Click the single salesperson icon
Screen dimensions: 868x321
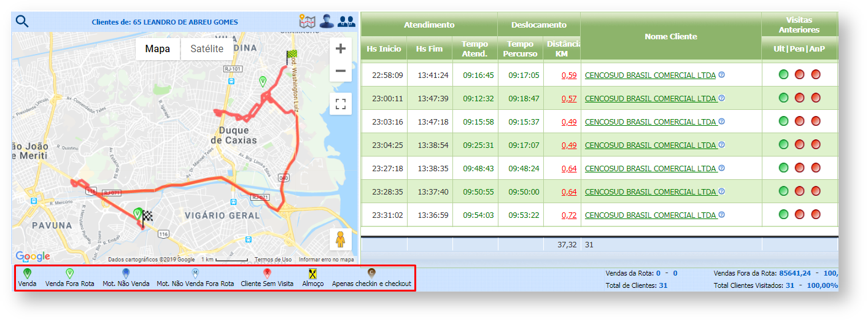(x=327, y=21)
